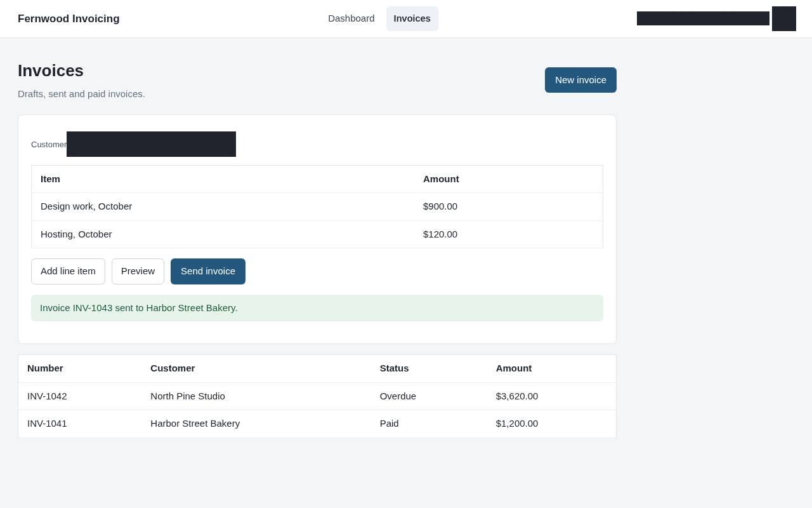Click the Customer column header in list
The width and height of the screenshot is (812, 508).
[x=173, y=368]
